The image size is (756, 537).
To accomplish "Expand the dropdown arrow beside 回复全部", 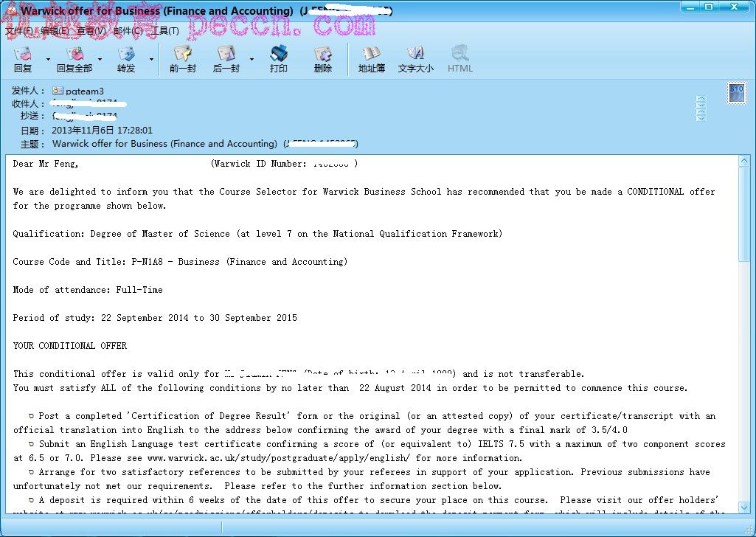I will pyautogui.click(x=100, y=59).
